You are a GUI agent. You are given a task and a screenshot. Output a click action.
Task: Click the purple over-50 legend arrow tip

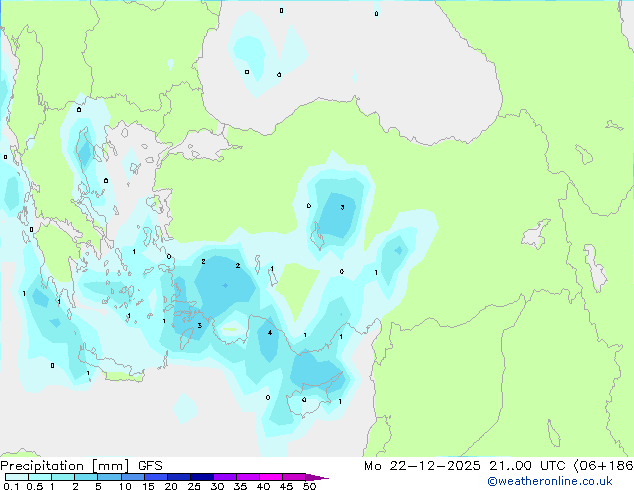coord(317,477)
